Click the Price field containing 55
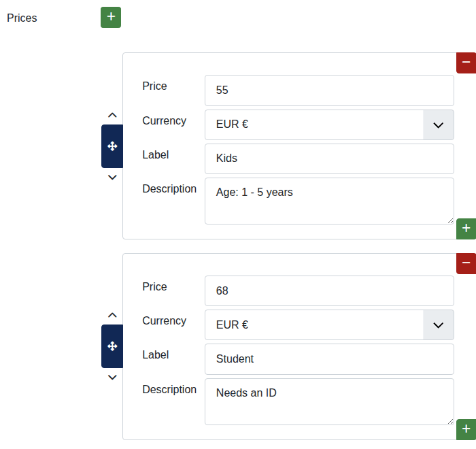 point(328,90)
